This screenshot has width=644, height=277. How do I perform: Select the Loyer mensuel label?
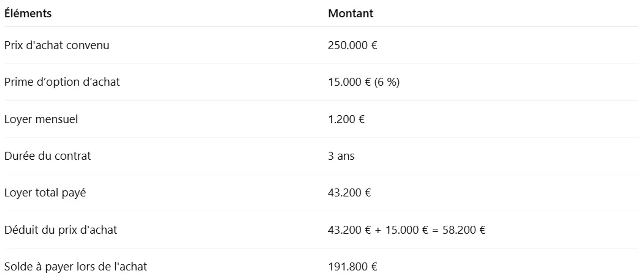click(x=41, y=119)
